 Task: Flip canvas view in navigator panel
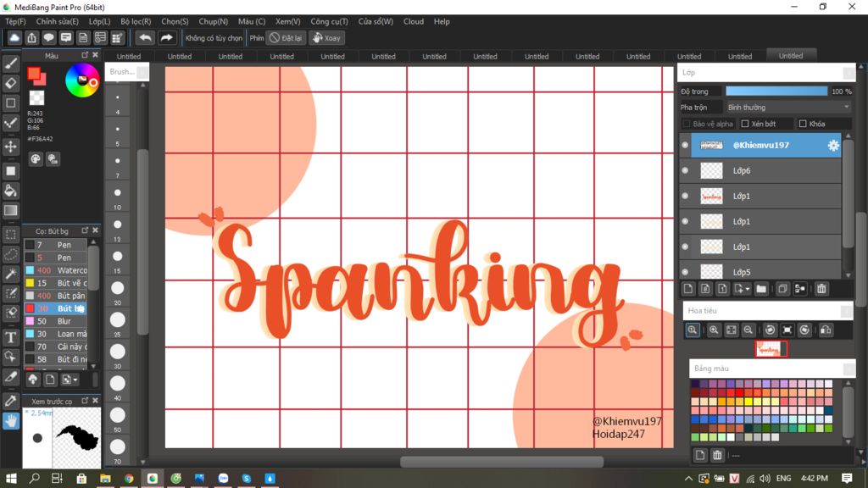(x=826, y=330)
